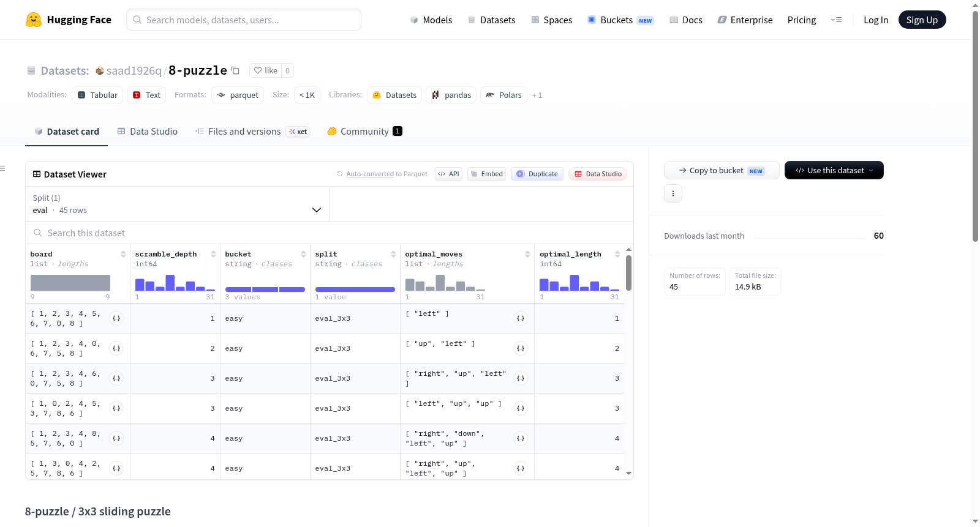The image size is (980, 527).
Task: Filter by the Text modality tag
Action: tap(147, 95)
